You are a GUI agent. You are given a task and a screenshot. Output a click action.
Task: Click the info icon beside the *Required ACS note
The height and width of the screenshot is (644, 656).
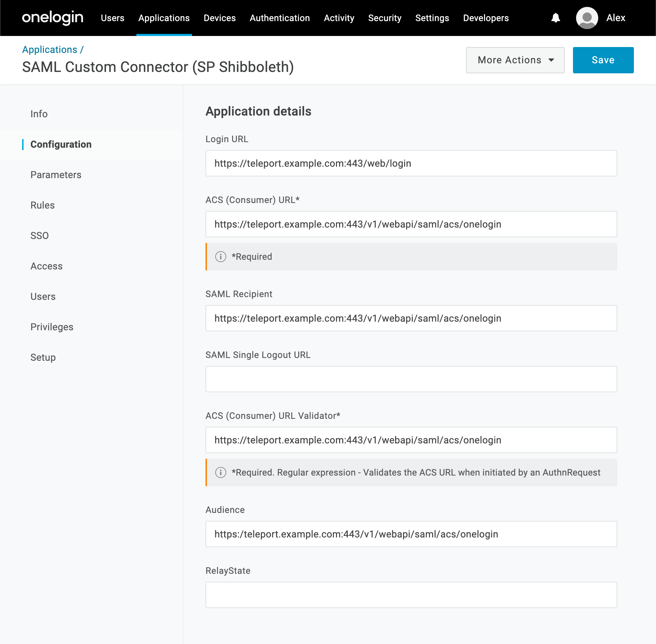pyautogui.click(x=220, y=256)
